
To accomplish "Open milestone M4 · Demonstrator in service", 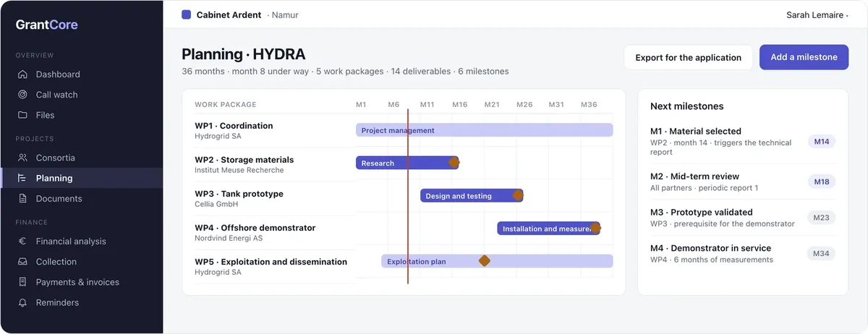I will [x=743, y=254].
